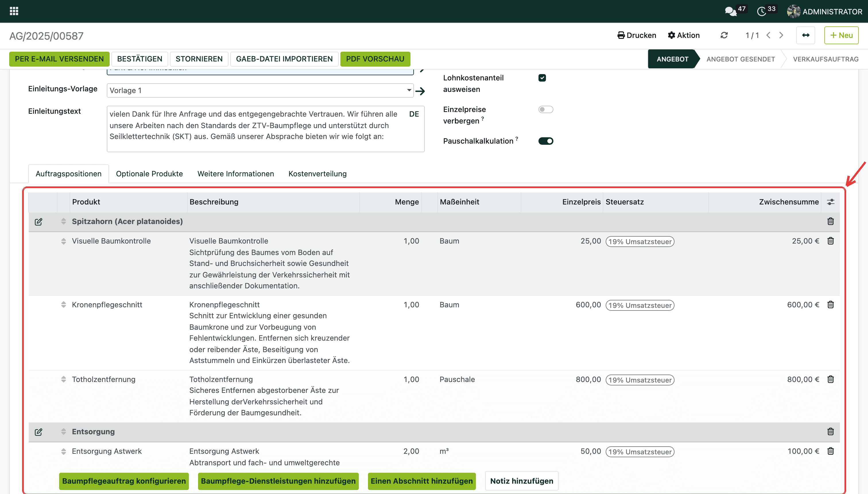Delete the Kronenpflegeschnitt line
The height and width of the screenshot is (494, 868).
831,305
